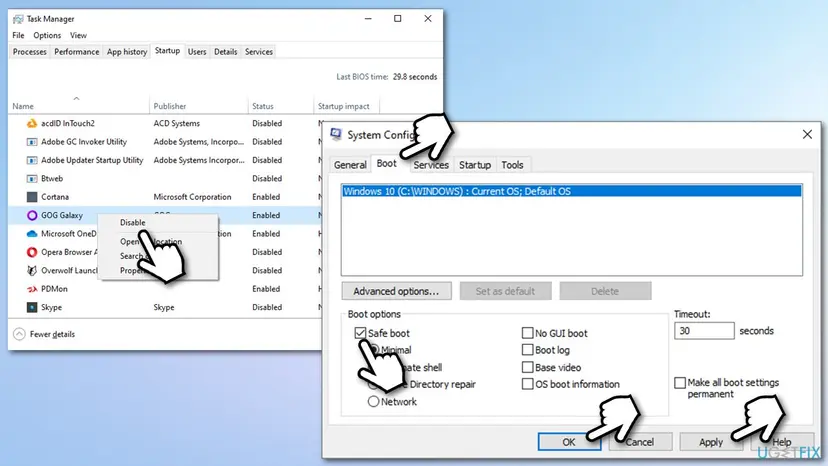The image size is (828, 466).
Task: Collapse with the Fewer details arrow
Action: [x=19, y=334]
